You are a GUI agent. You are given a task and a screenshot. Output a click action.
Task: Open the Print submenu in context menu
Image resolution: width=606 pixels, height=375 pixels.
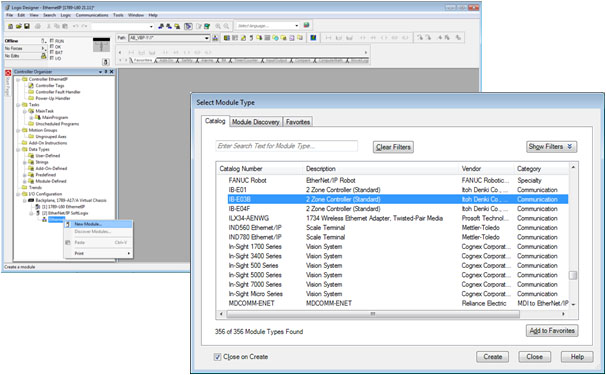[x=98, y=253]
